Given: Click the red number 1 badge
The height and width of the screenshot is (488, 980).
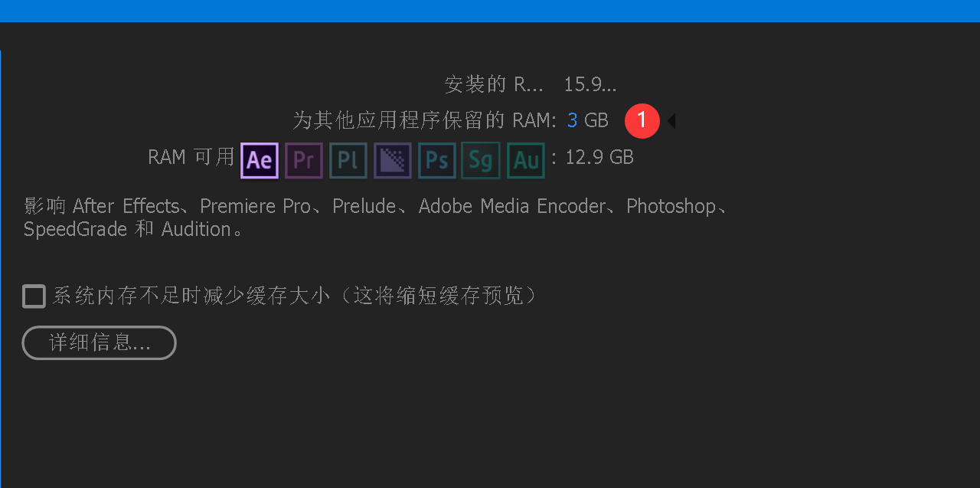Looking at the screenshot, I should tap(642, 120).
